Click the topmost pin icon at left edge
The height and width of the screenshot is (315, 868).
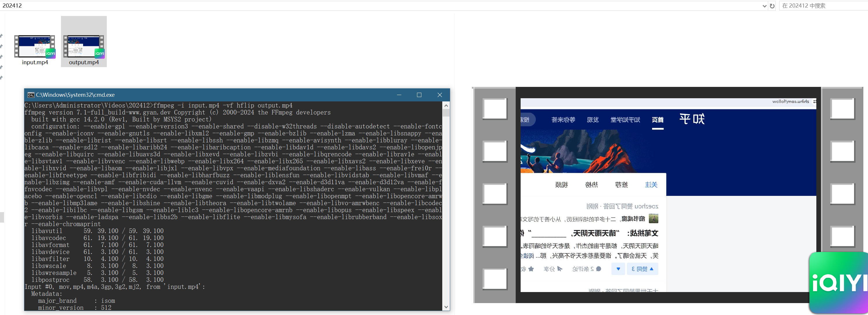click(2, 36)
